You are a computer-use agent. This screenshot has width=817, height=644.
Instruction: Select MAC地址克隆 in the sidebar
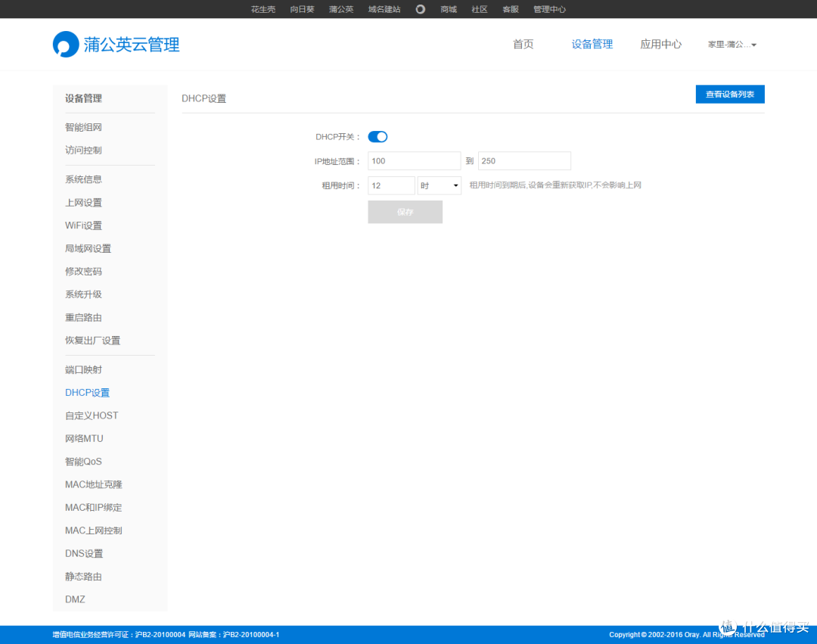coord(93,484)
